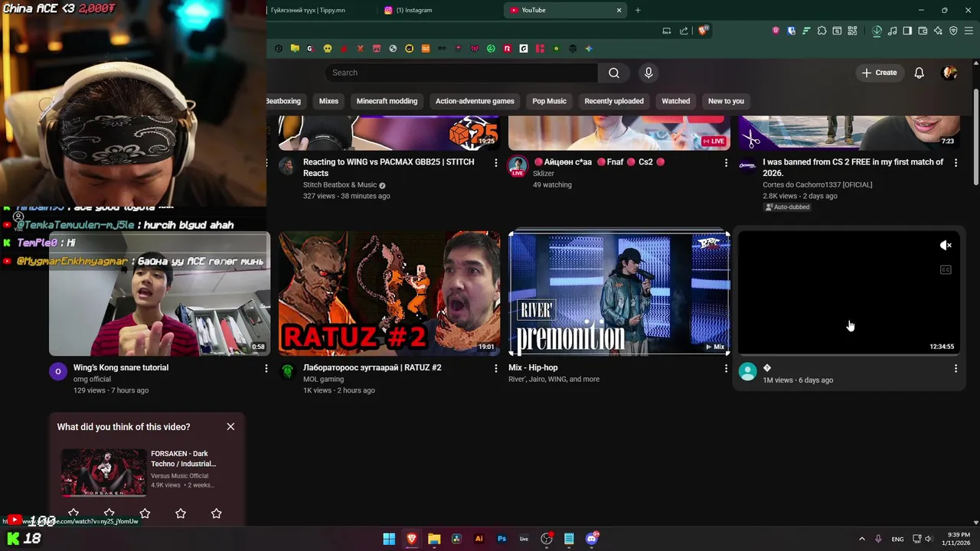The height and width of the screenshot is (551, 980).
Task: Select the Minecraft modding filter chip
Action: point(387,101)
